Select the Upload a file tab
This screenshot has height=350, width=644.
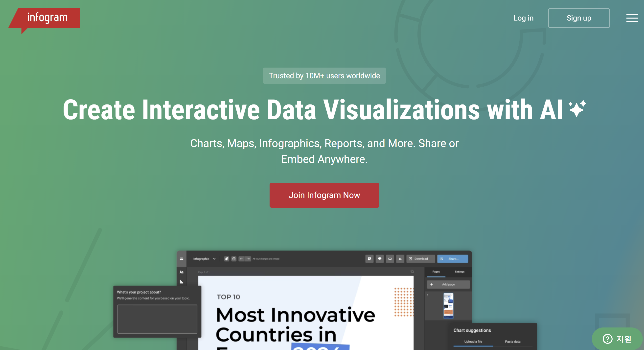[473, 342]
